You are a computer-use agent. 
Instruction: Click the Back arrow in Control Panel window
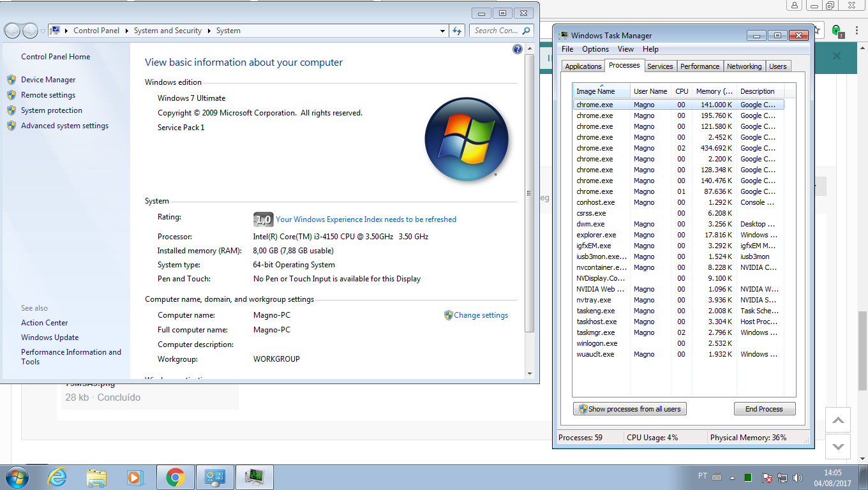pos(12,31)
